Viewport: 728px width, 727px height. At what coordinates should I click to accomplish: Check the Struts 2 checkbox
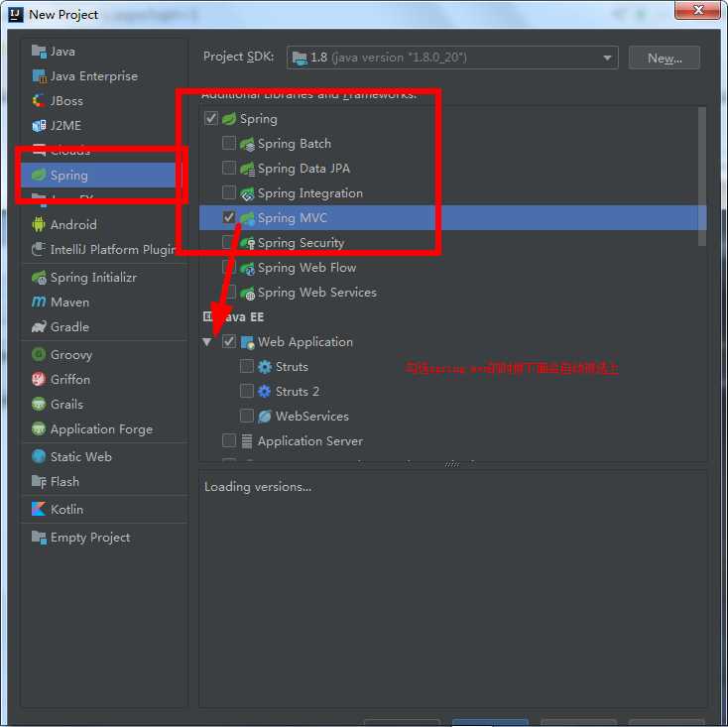247,391
